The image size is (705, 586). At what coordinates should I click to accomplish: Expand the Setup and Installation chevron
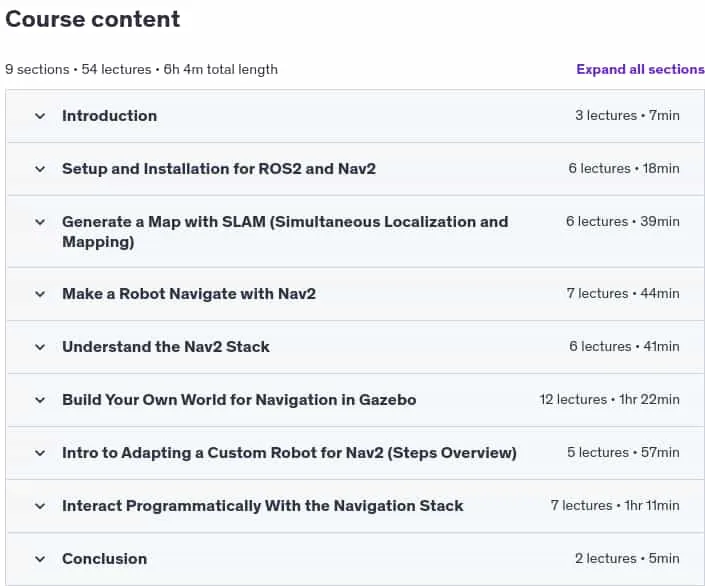click(40, 169)
